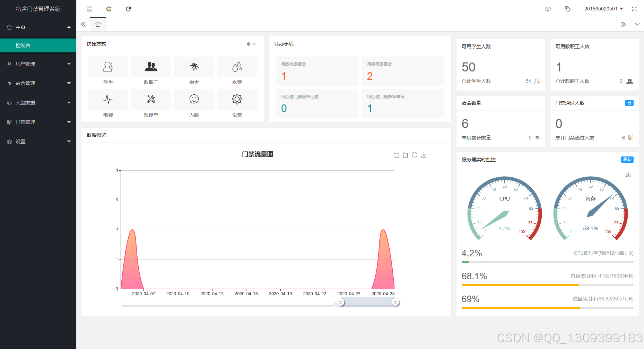Click the staff icon beside 总计教职工人数
Viewport: 644px width, 349px height.
click(x=630, y=81)
